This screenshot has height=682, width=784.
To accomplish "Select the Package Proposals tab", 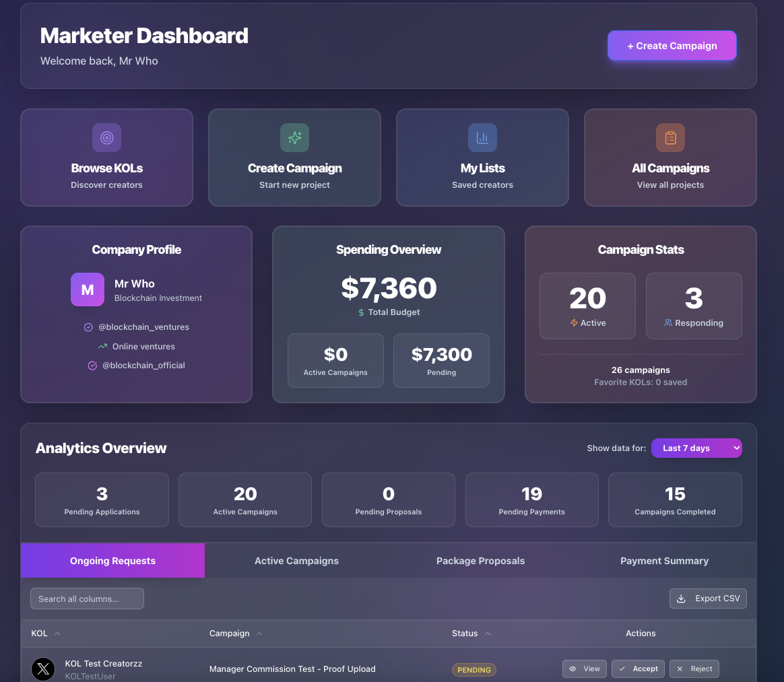I will (480, 560).
